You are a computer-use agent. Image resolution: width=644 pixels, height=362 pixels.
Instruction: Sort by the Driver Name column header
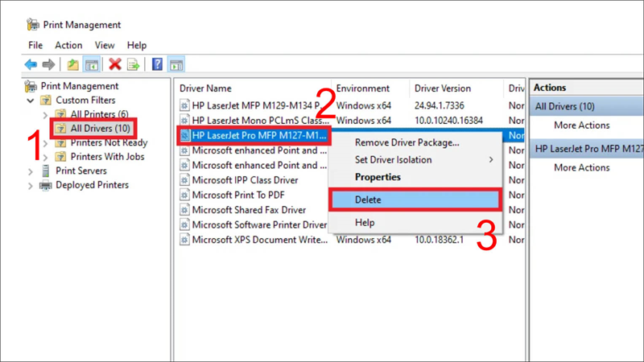point(205,88)
